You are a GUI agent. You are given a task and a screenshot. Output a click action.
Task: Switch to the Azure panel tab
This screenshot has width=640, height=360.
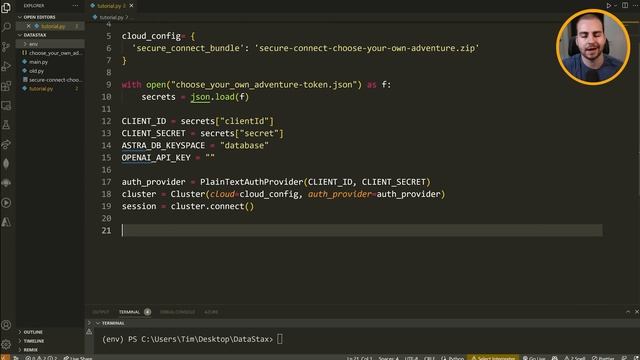211,312
